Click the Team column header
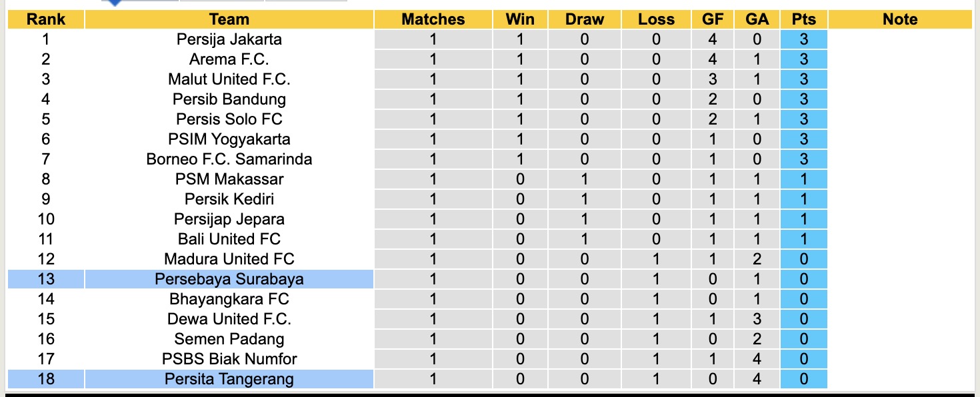This screenshot has width=980, height=397. click(229, 19)
